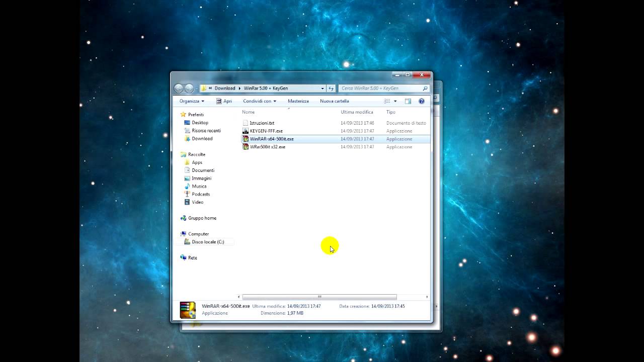Click the 14/09/2013 17:46 date cell

(x=357, y=123)
